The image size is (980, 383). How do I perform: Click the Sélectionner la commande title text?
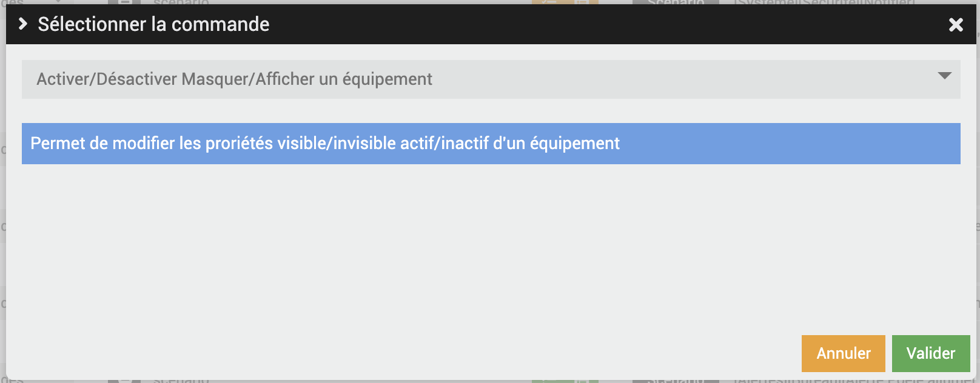pos(153,24)
